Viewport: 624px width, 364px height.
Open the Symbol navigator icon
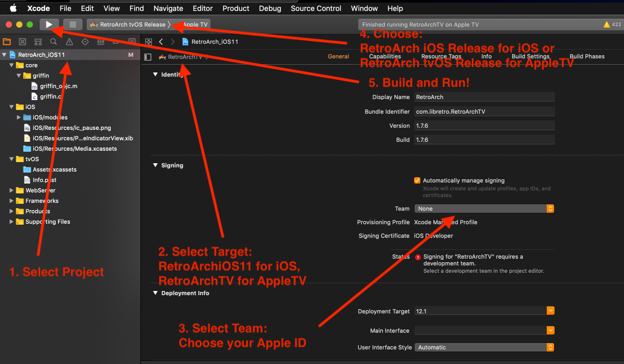point(38,42)
